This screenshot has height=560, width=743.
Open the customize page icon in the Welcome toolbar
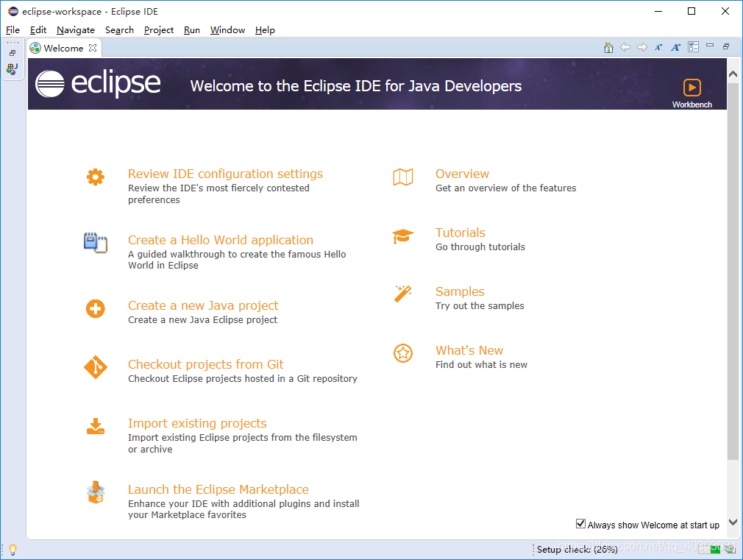point(693,47)
